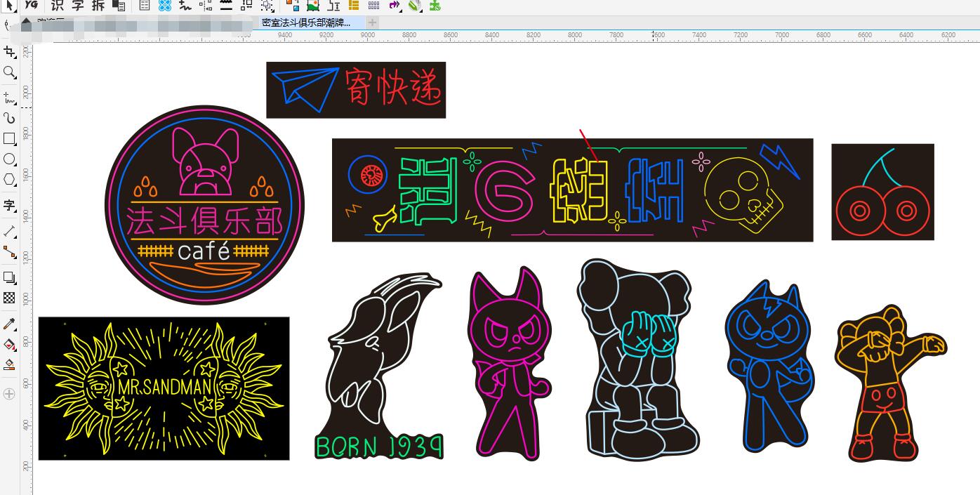This screenshot has height=495, width=980.
Task: Click the 识 plugin button
Action: pos(58,5)
